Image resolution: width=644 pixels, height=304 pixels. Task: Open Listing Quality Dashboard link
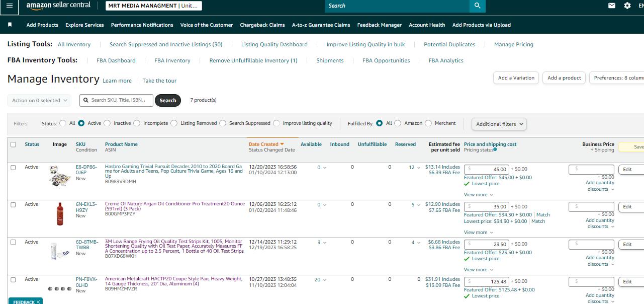click(x=274, y=44)
